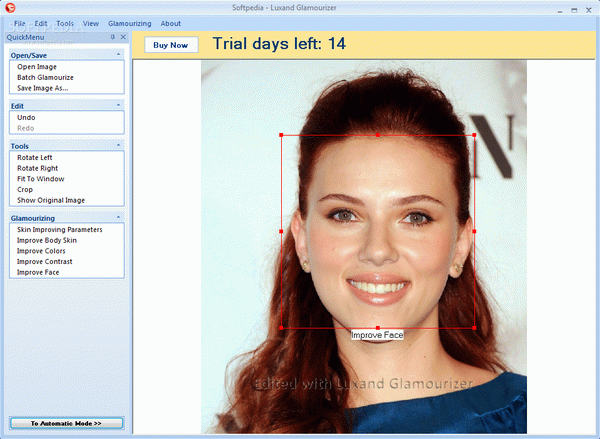Click the greyed Redo entry
Image resolution: width=600 pixels, height=439 pixels.
point(26,128)
